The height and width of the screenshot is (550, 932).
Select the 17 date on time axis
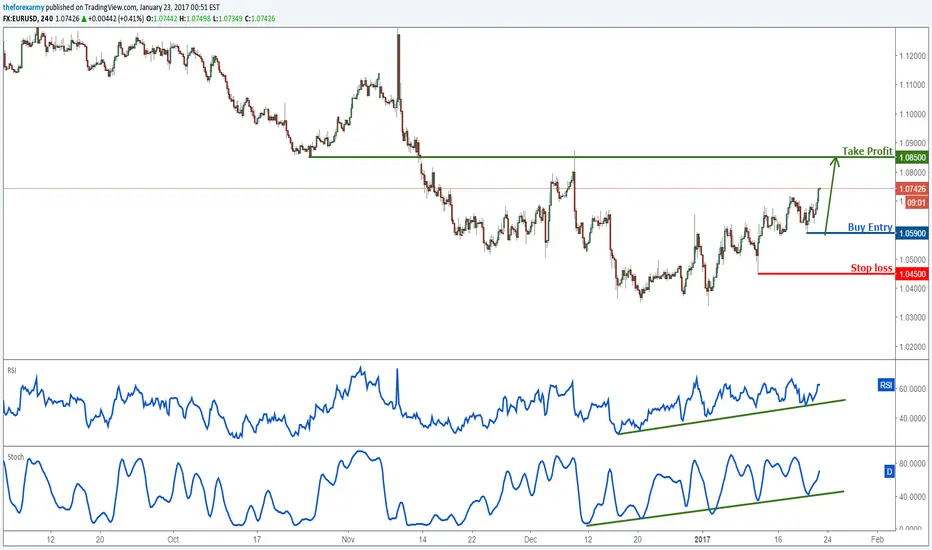click(257, 540)
